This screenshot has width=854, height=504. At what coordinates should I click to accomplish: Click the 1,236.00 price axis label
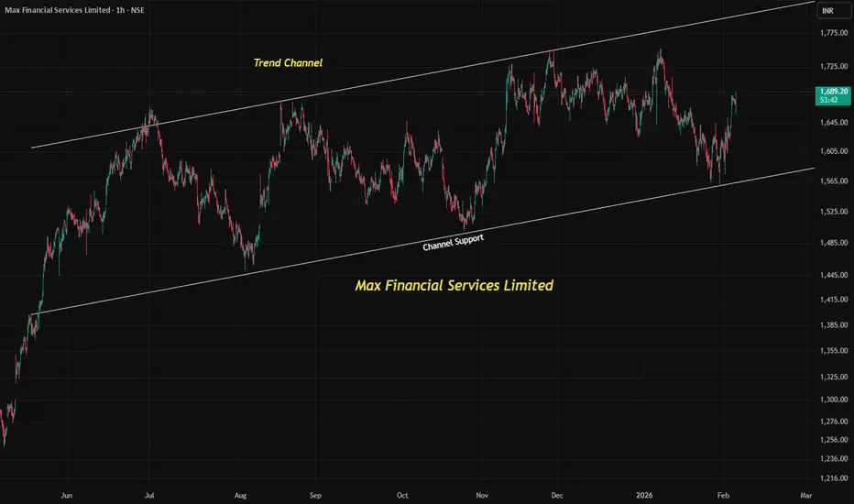click(834, 459)
